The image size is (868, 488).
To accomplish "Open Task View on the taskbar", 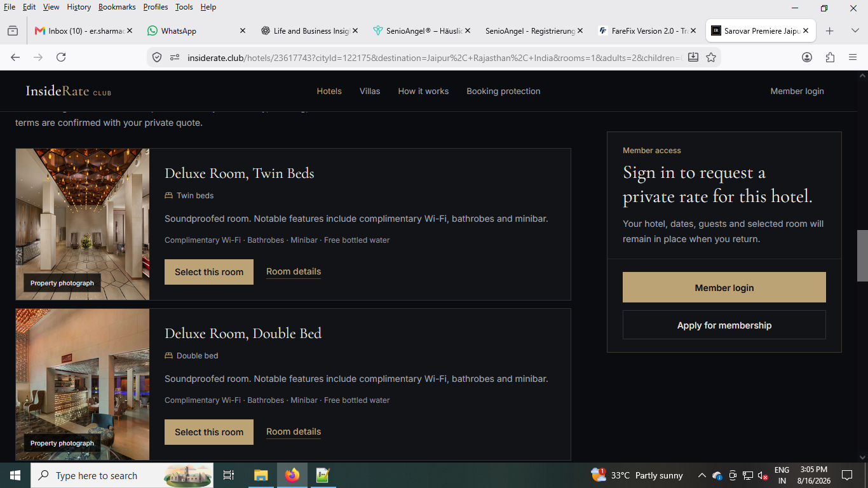I will (x=229, y=475).
